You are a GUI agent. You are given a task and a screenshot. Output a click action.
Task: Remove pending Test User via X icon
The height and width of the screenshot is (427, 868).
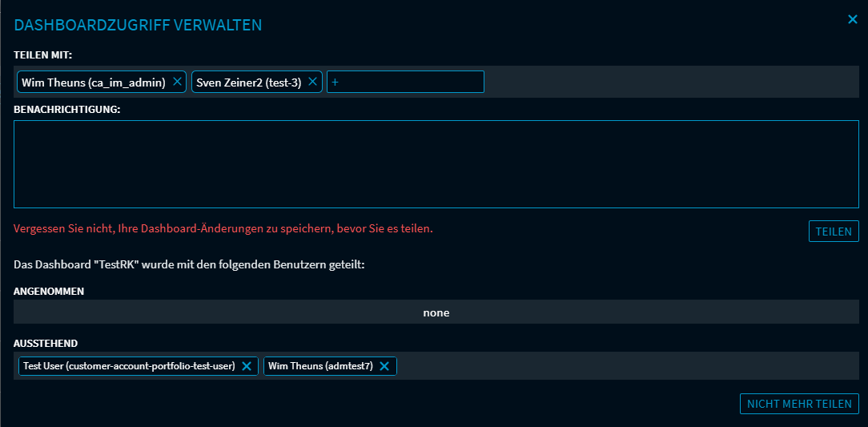click(x=247, y=366)
